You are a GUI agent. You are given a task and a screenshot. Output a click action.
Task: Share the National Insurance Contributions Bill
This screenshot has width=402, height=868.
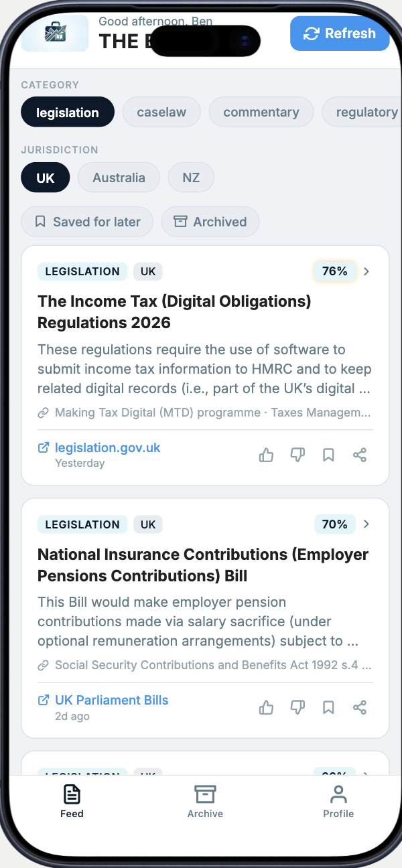[360, 708]
